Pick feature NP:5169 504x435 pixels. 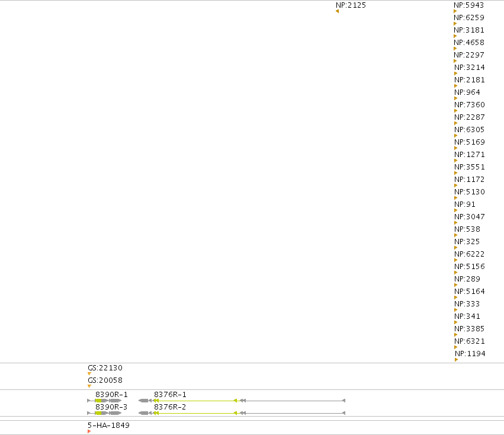(x=469, y=142)
